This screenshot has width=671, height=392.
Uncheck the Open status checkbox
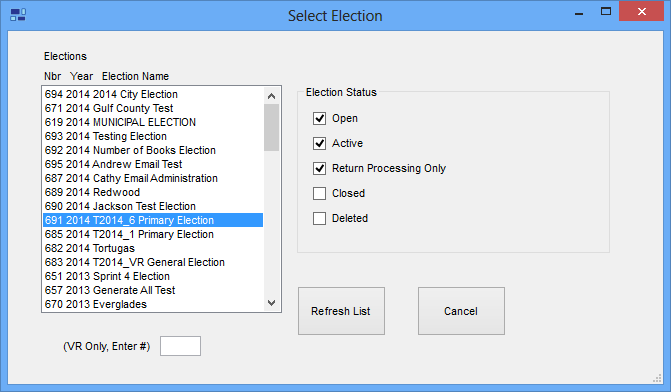tap(319, 118)
